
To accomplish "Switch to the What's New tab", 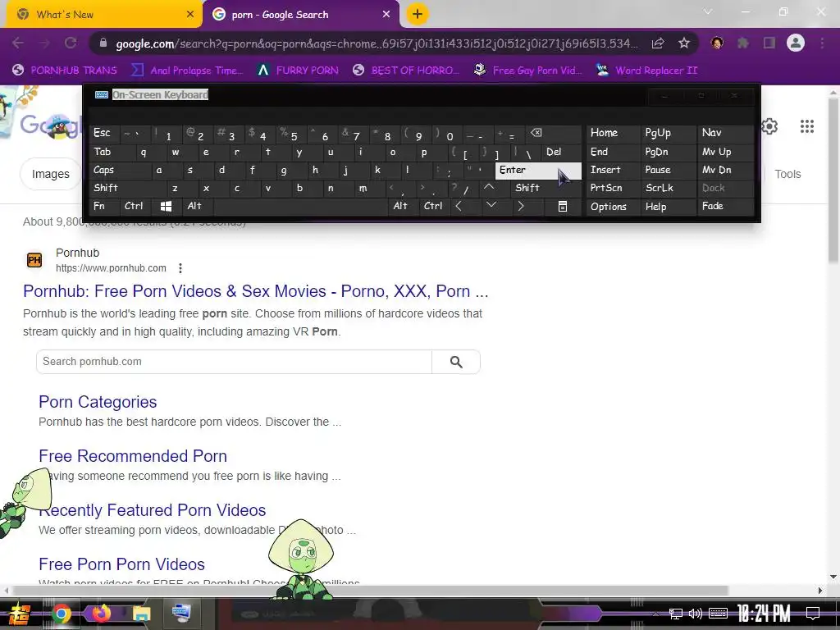I will click(103, 15).
